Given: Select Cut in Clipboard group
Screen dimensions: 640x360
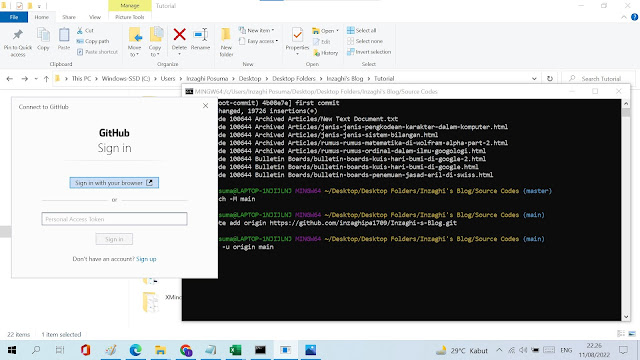Looking at the screenshot, I should coord(85,31).
